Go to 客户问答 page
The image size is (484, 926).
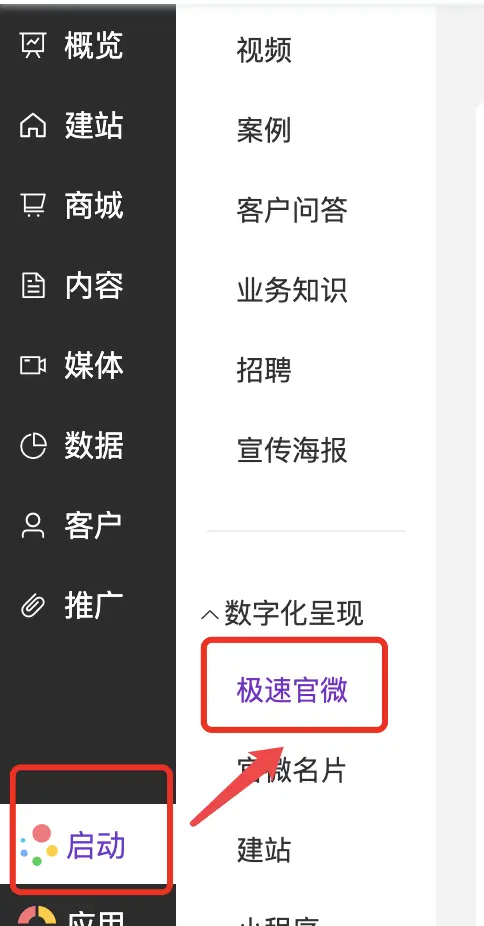point(292,210)
